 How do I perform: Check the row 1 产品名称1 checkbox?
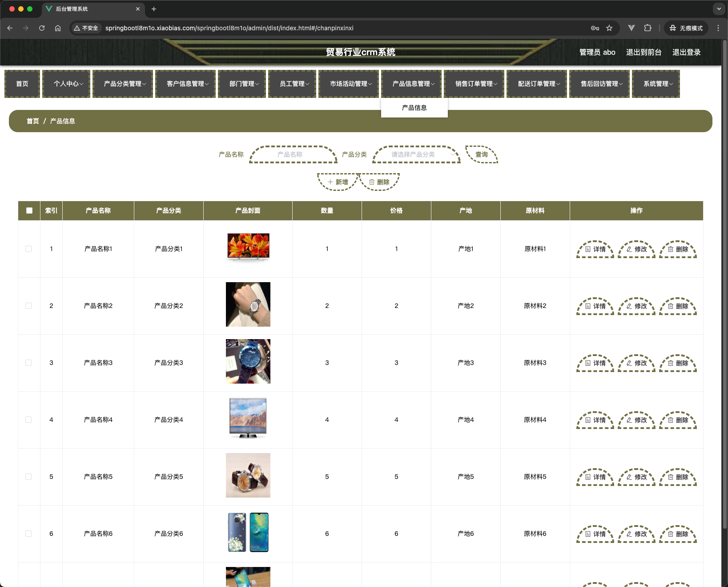coord(28,249)
